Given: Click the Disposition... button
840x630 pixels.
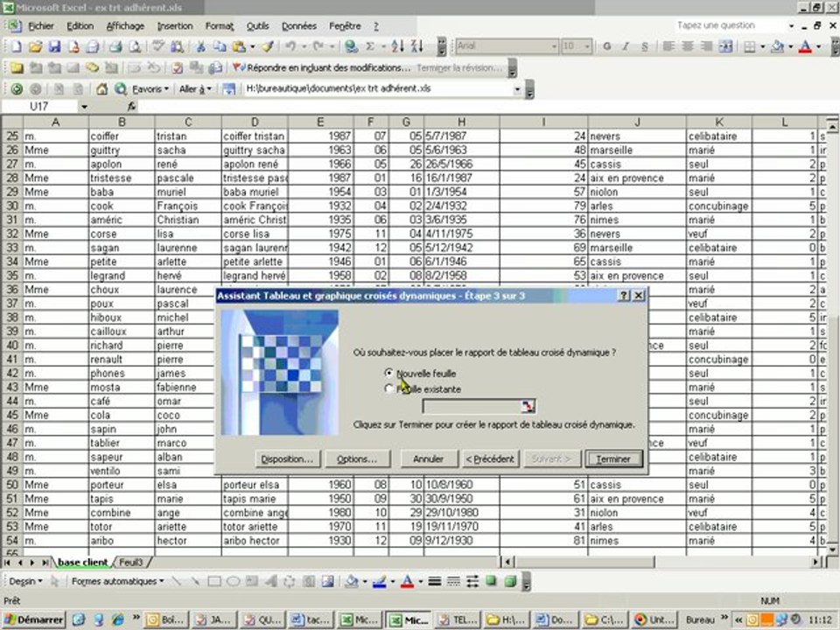Looking at the screenshot, I should point(287,459).
